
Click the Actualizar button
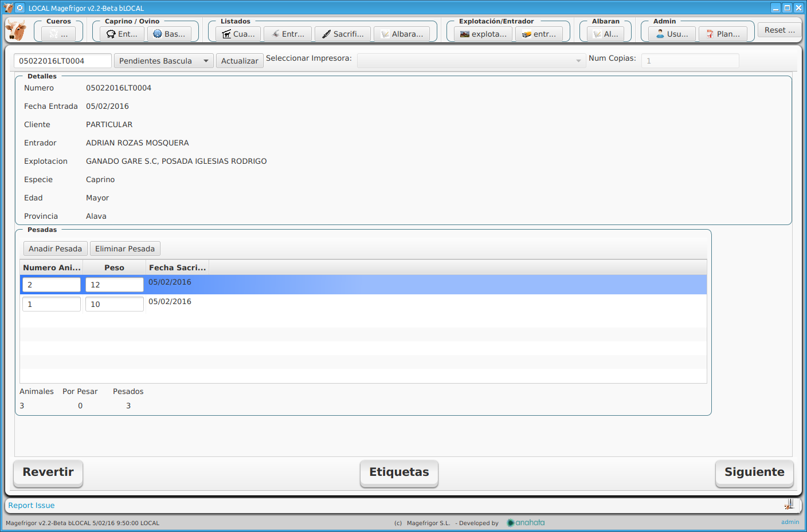tap(240, 61)
